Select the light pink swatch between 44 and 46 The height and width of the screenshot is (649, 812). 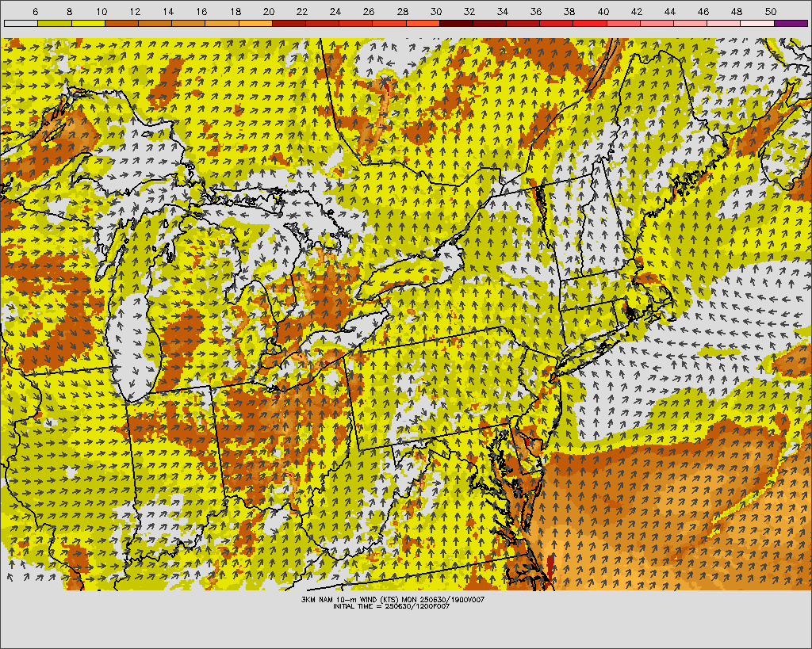pyautogui.click(x=691, y=23)
